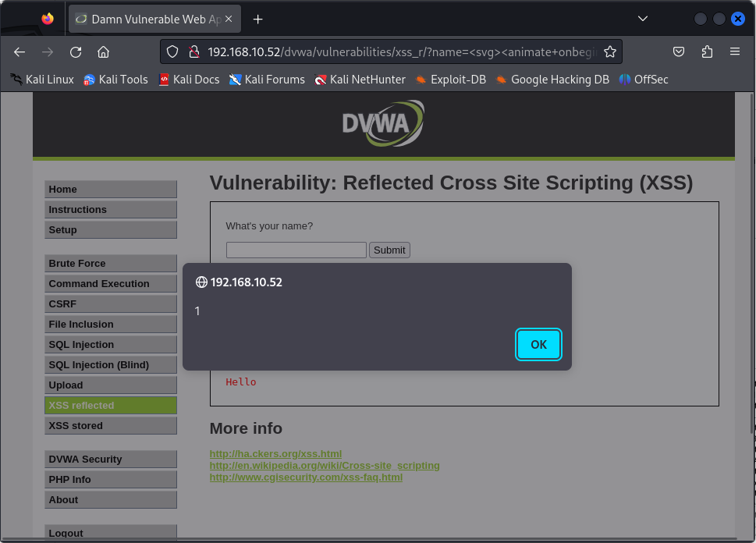
Task: Close the Damn Vulnerable Web App tab
Action: click(229, 19)
